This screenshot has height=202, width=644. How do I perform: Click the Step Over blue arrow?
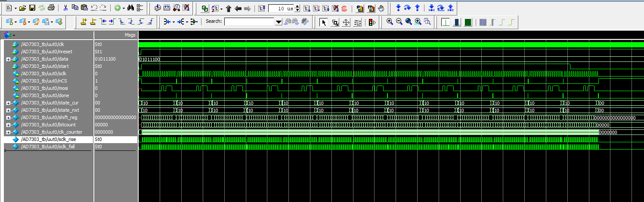pos(408,8)
